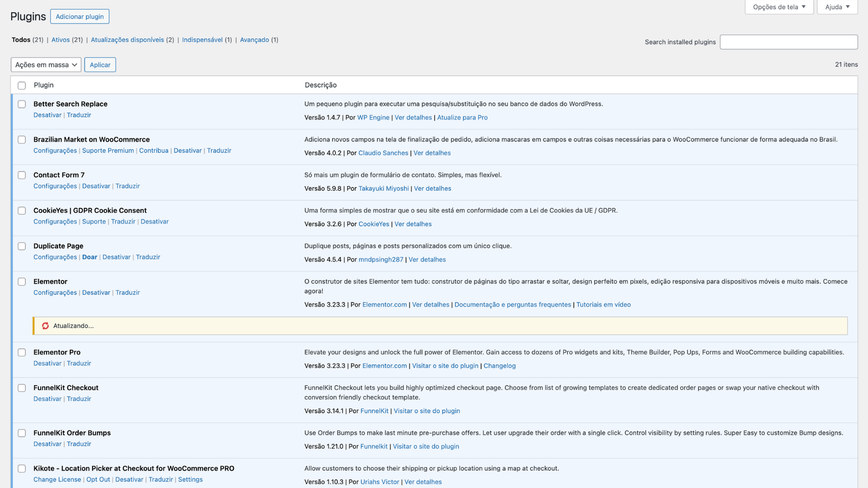
Task: Filter by Ativos plugins
Action: pyautogui.click(x=60, y=40)
